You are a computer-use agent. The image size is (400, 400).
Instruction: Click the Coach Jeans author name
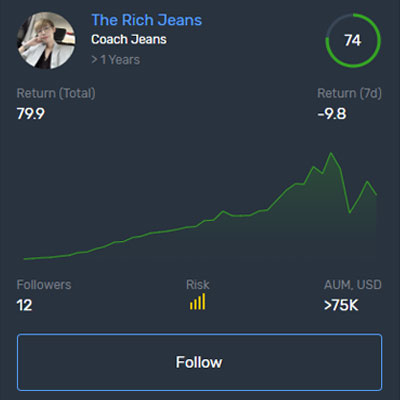pos(129,39)
